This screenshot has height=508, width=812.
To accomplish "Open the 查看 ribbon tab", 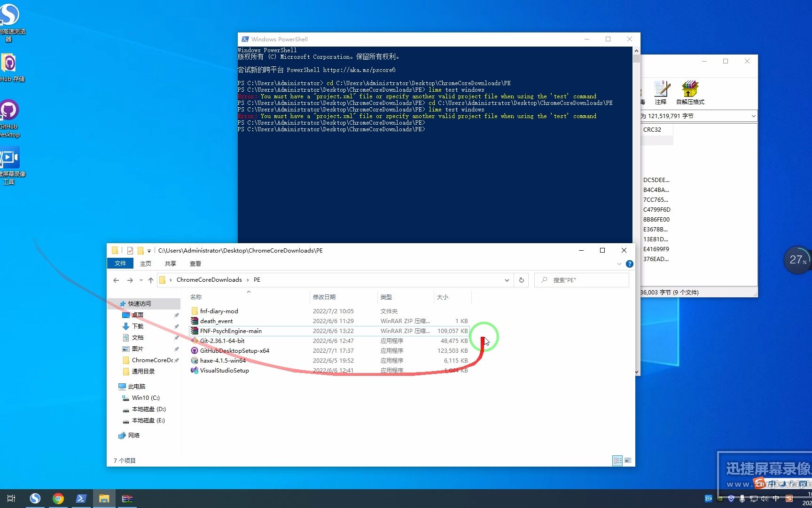I will [x=195, y=263].
